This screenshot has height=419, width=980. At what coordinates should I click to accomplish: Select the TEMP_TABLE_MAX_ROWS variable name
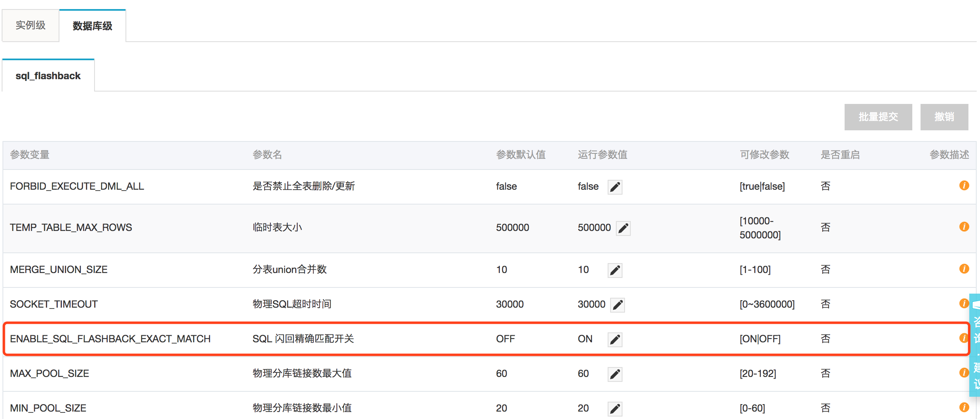(x=71, y=228)
